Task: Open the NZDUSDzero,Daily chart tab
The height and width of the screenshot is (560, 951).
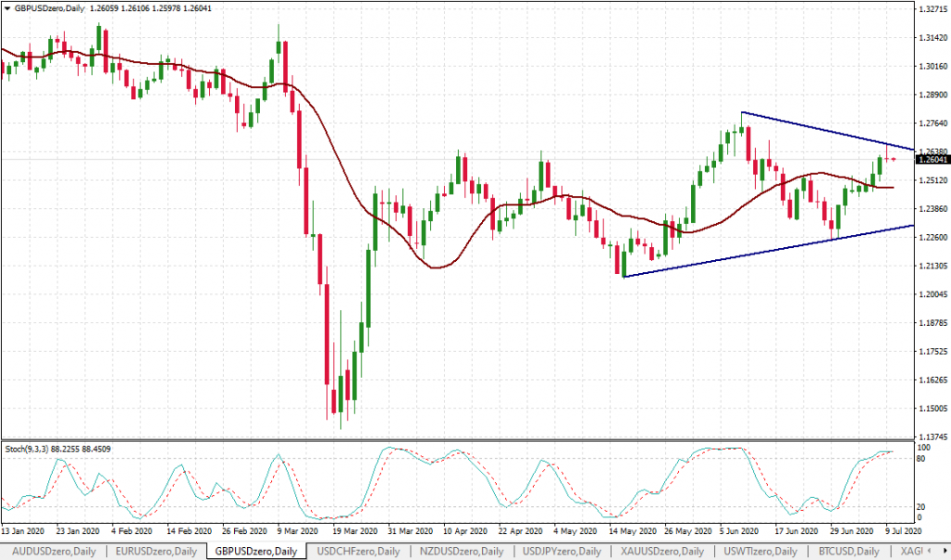Action: (461, 551)
